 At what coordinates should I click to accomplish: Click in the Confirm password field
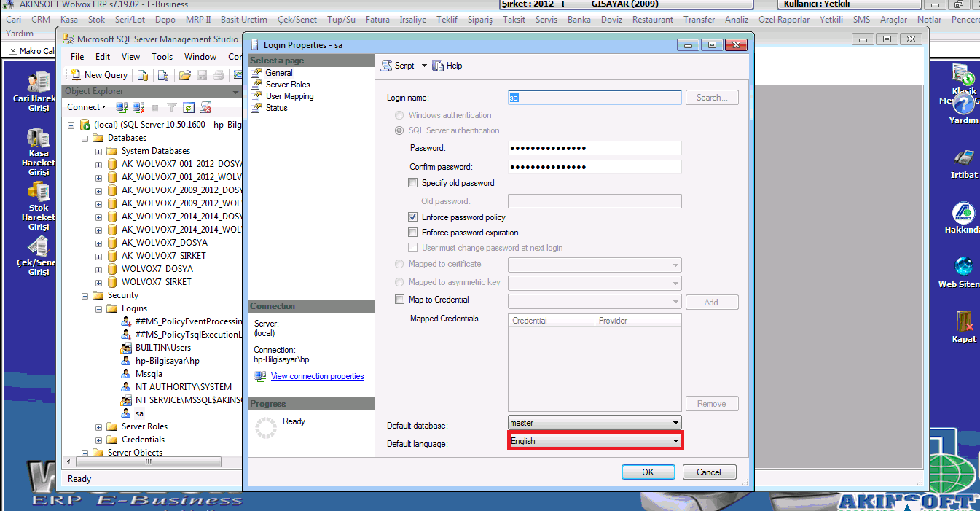(595, 167)
